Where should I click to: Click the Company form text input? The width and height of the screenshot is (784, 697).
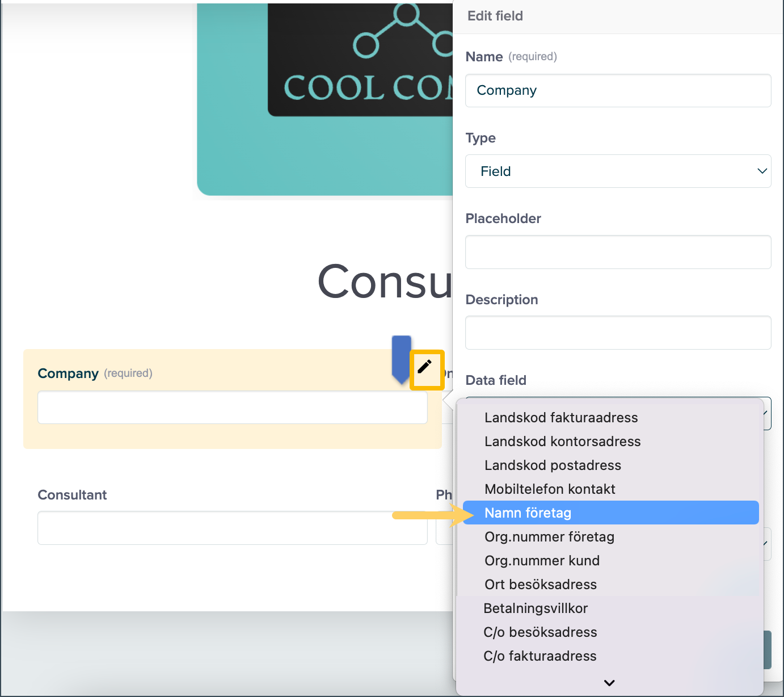pyautogui.click(x=233, y=407)
